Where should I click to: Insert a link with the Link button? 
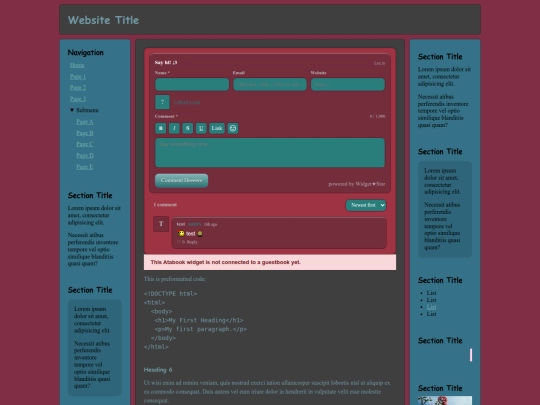pos(217,128)
